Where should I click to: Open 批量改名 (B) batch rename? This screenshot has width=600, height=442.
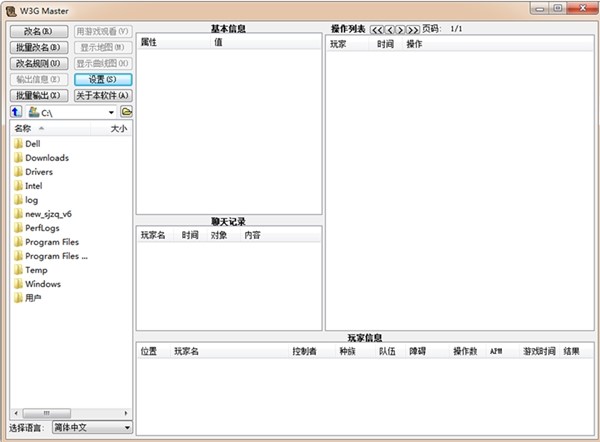39,47
